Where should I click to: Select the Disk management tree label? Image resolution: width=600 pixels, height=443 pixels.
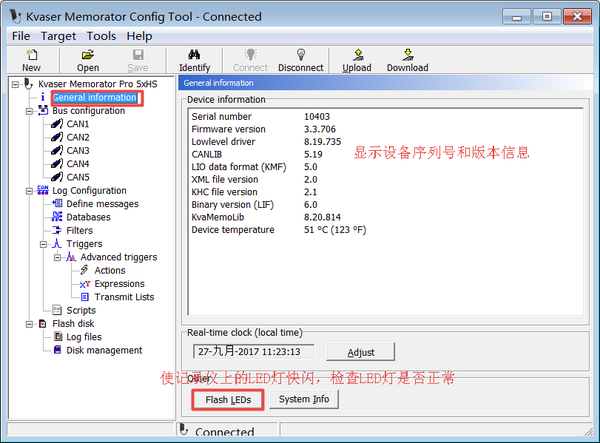point(104,350)
